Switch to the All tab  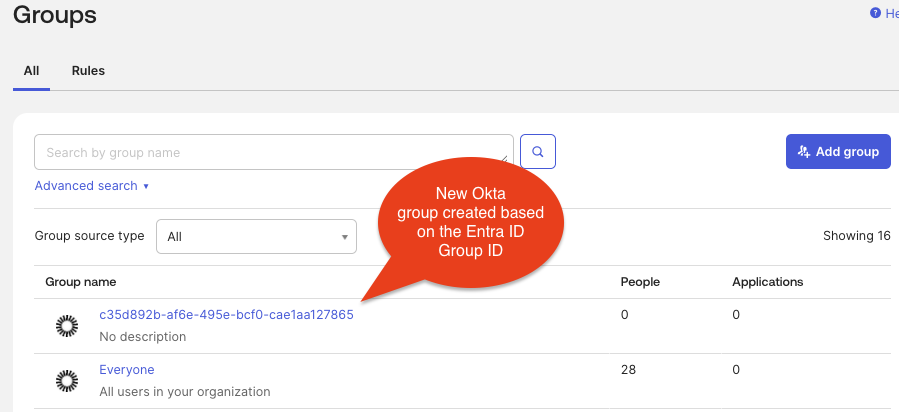(32, 70)
